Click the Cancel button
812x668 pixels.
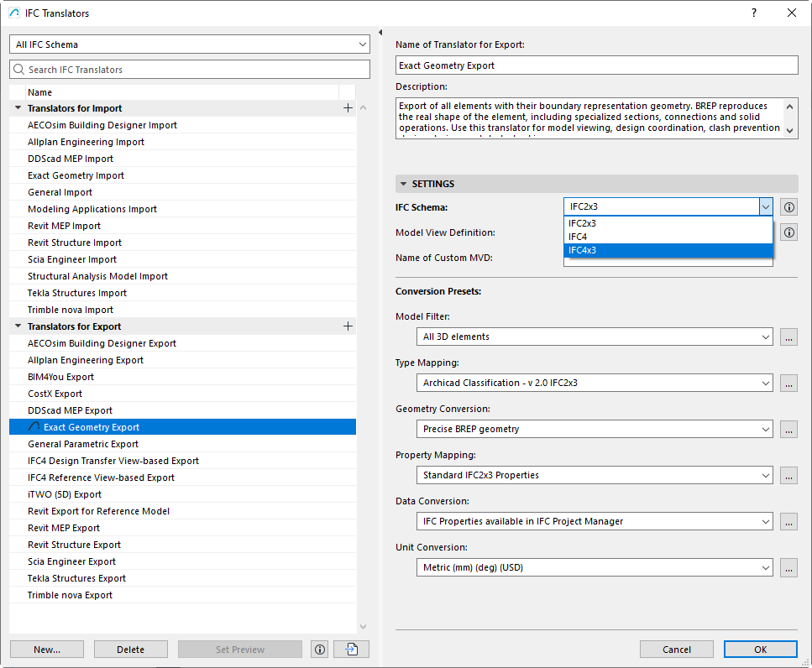coord(676,650)
